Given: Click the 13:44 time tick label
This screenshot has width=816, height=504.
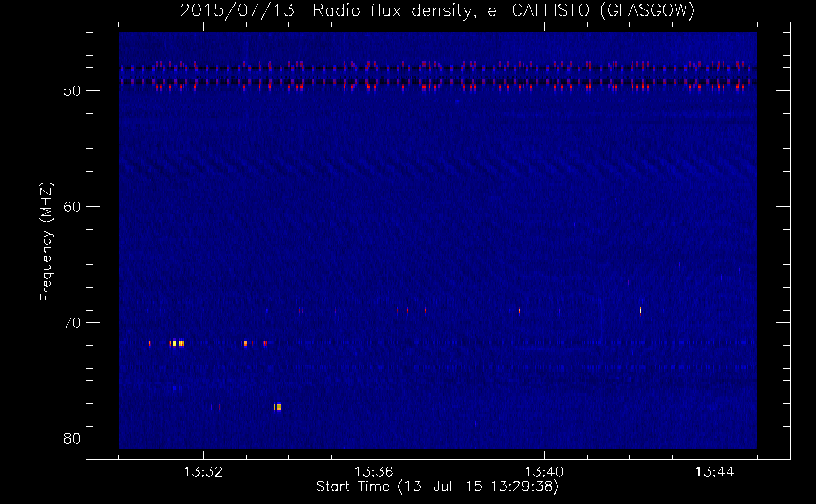Looking at the screenshot, I should [715, 472].
